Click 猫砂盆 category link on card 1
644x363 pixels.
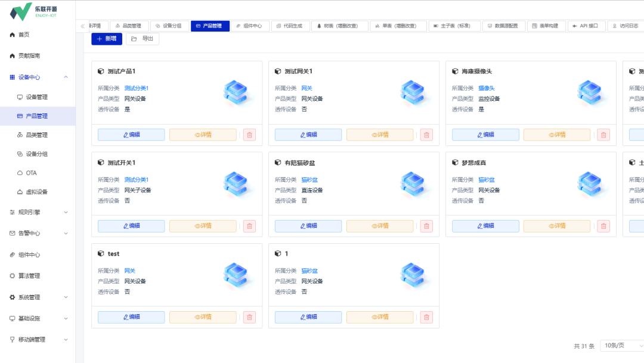coord(309,271)
